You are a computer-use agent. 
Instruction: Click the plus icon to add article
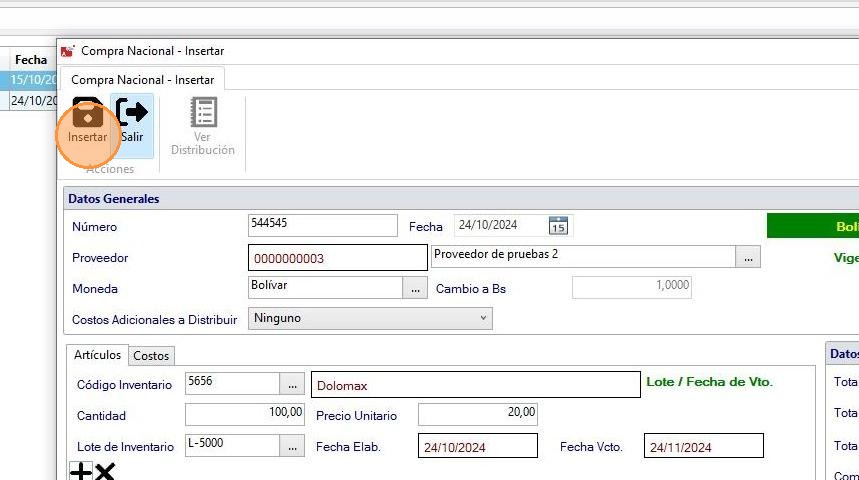81,471
